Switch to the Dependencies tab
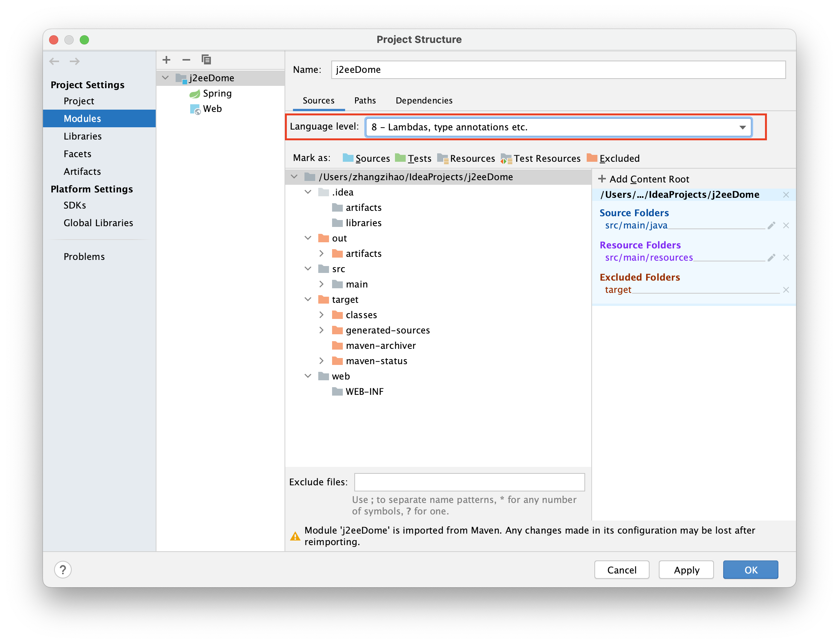Viewport: 839px width, 644px height. click(424, 100)
